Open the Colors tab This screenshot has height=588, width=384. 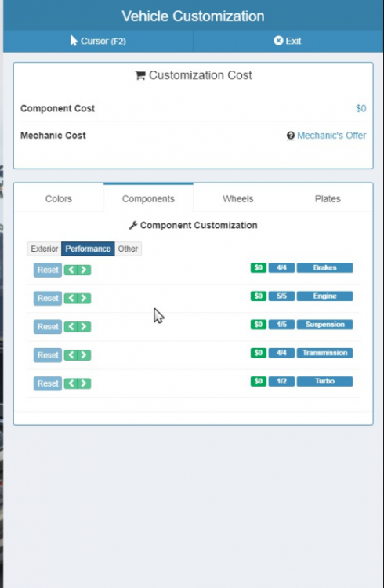coord(59,199)
